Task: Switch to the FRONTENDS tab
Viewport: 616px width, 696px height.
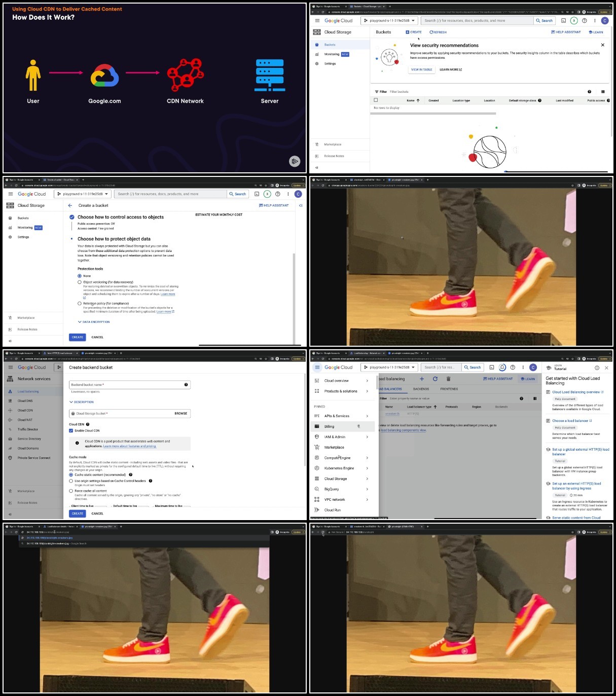Action: [449, 389]
